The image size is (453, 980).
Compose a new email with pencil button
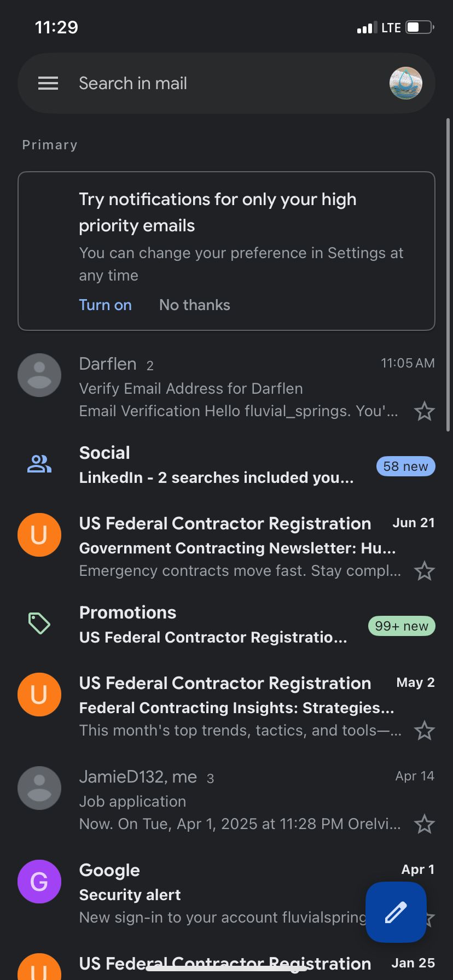(x=396, y=912)
